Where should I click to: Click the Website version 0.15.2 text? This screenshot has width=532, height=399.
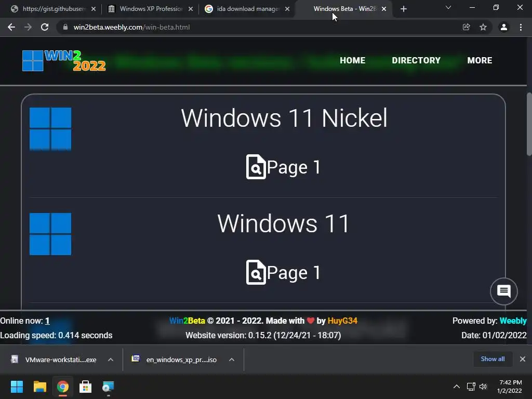pos(263,335)
